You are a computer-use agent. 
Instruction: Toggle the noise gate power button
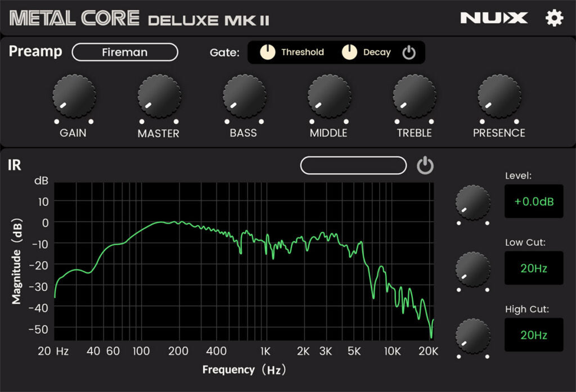(409, 52)
